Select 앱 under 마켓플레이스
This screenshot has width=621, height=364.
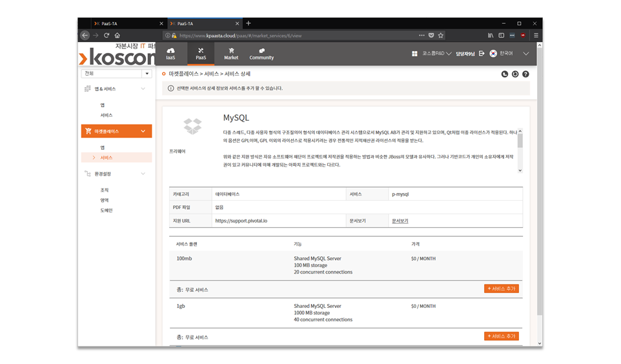click(x=103, y=147)
